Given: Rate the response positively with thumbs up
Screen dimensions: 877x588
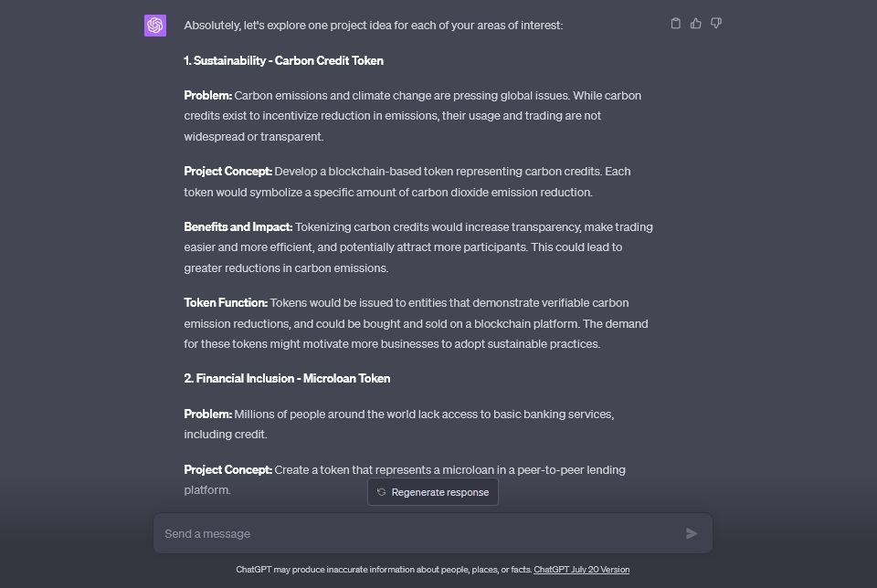Looking at the screenshot, I should pyautogui.click(x=696, y=23).
